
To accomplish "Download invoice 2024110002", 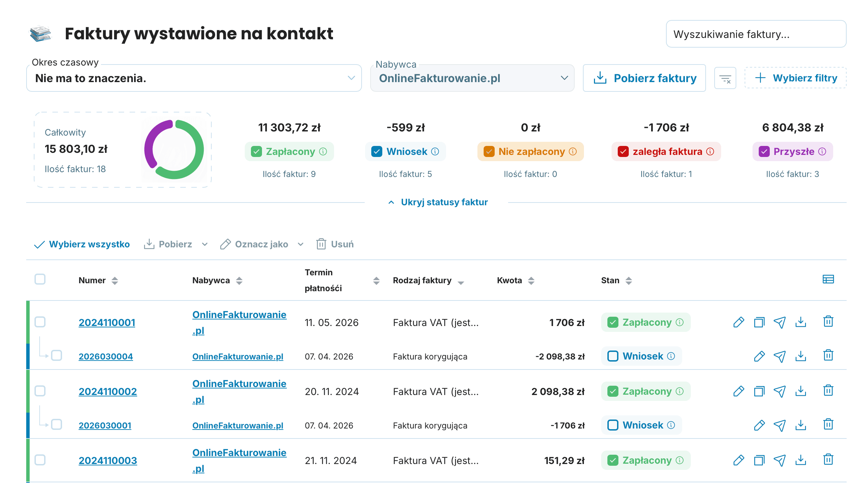I will (x=800, y=391).
